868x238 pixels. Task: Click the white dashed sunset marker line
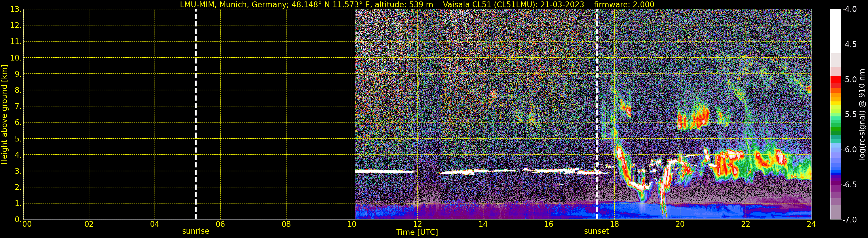[x=597, y=114]
